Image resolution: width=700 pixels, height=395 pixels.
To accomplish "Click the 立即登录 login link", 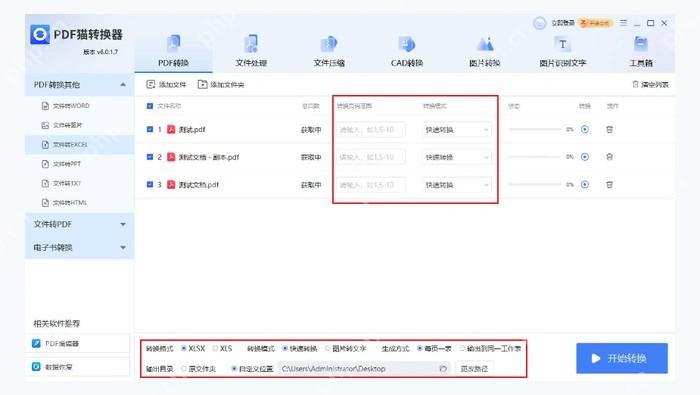I will [562, 23].
